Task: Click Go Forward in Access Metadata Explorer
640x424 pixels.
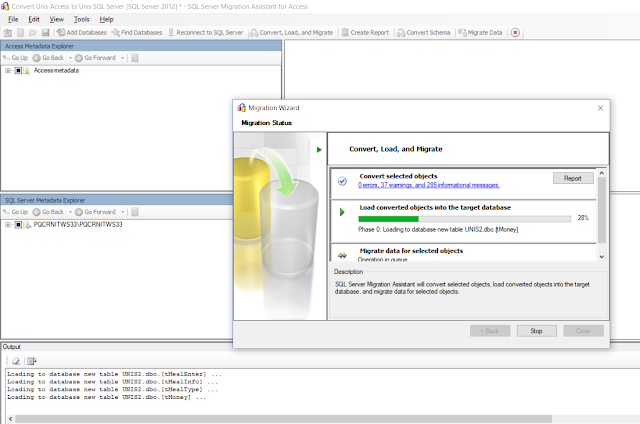Action: 96,58
